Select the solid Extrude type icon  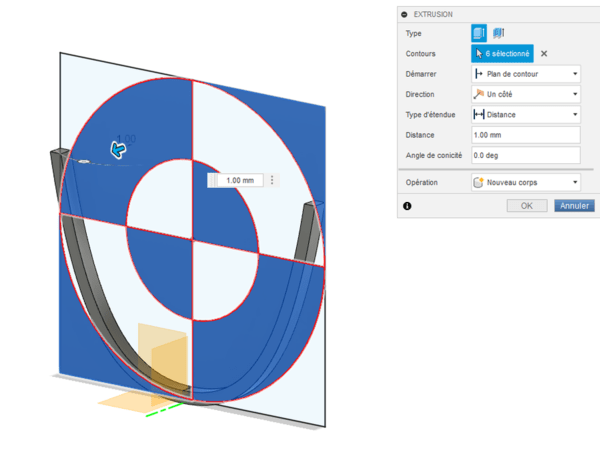pyautogui.click(x=478, y=34)
